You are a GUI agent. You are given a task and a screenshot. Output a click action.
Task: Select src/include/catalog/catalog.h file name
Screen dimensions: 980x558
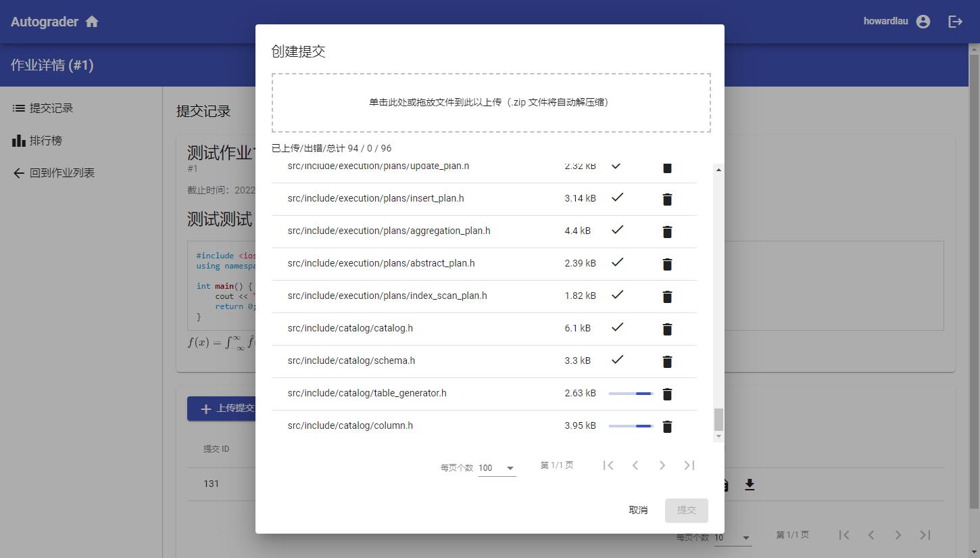[x=350, y=328]
